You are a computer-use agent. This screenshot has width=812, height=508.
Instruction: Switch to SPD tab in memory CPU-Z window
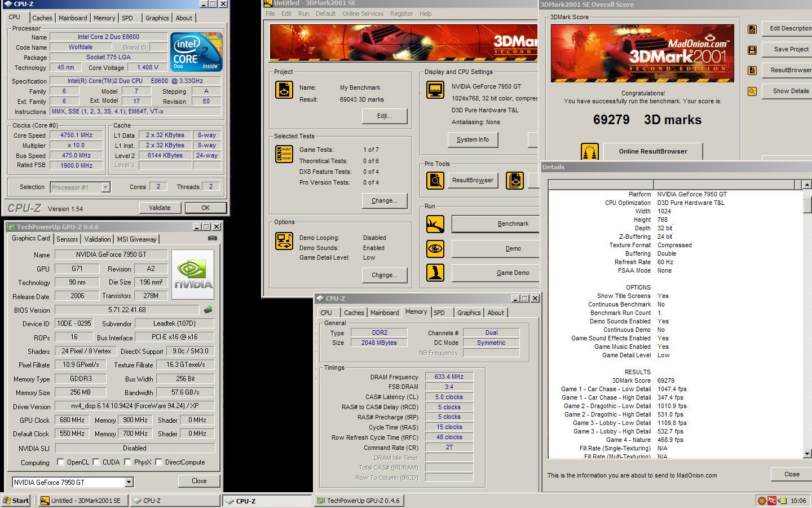tap(439, 313)
